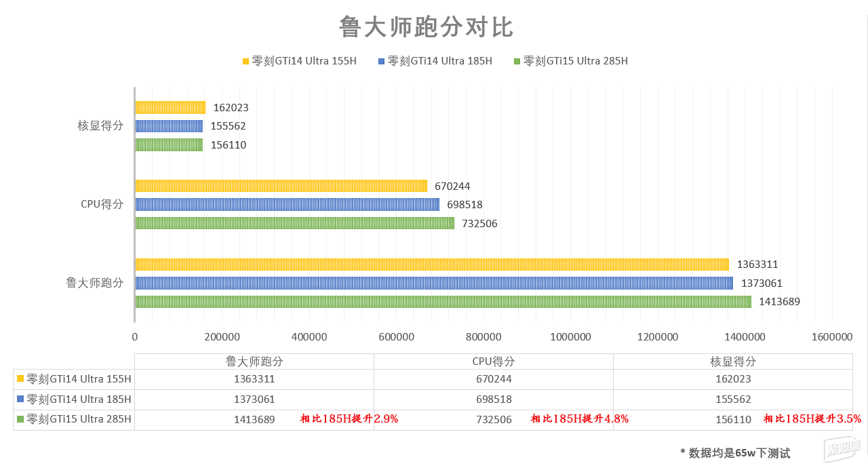Select the blue bar in the 核显得分 group
The height and width of the screenshot is (470, 868).
click(x=169, y=126)
